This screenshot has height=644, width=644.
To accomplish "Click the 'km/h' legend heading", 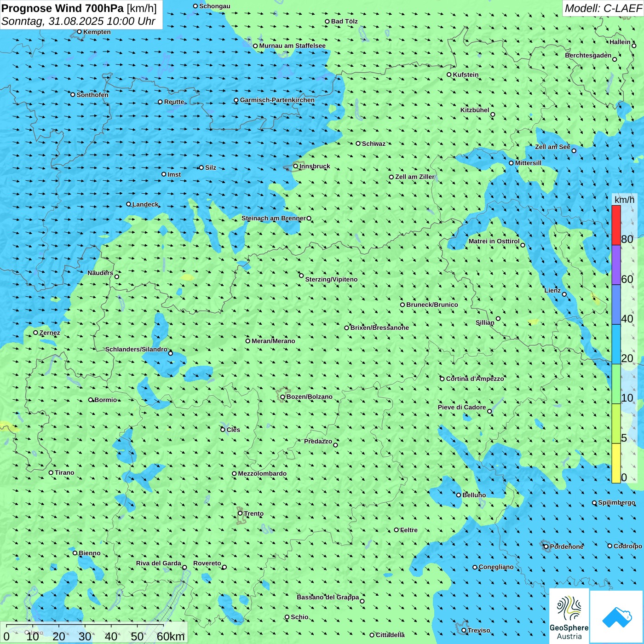I will click(624, 200).
